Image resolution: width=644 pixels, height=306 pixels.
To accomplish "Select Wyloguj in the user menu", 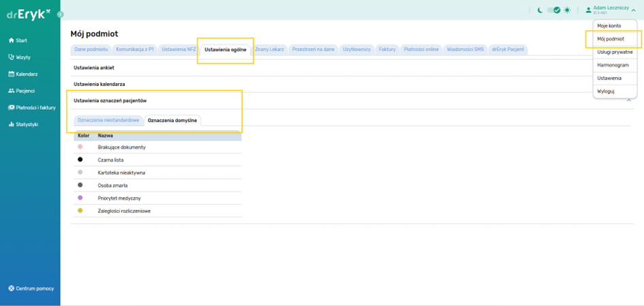I will click(x=605, y=91).
